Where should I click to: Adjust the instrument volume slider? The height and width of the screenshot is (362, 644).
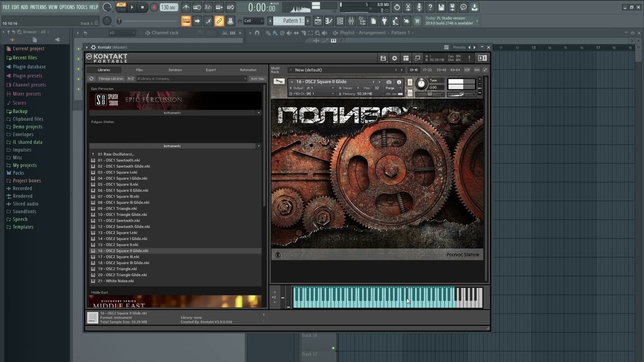click(462, 95)
